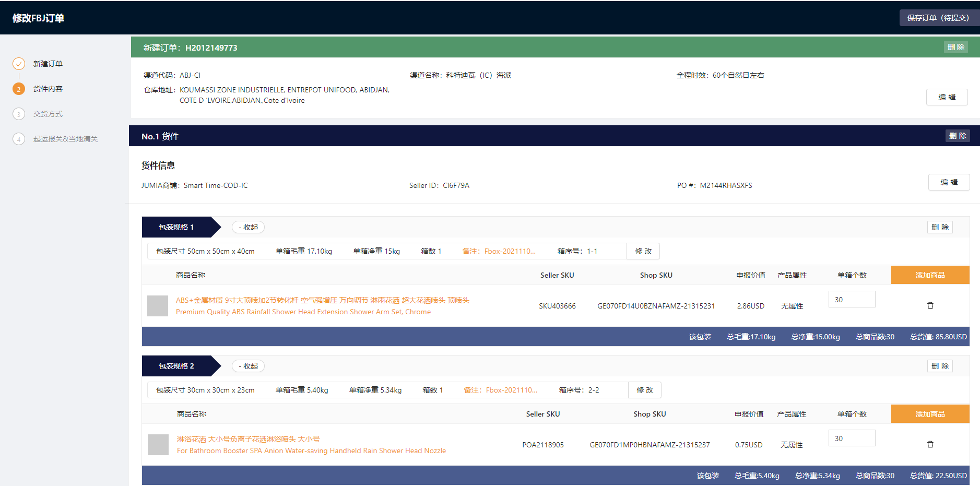Click 保存订单 (待提交) button
This screenshot has width=980, height=486.
pyautogui.click(x=938, y=18)
